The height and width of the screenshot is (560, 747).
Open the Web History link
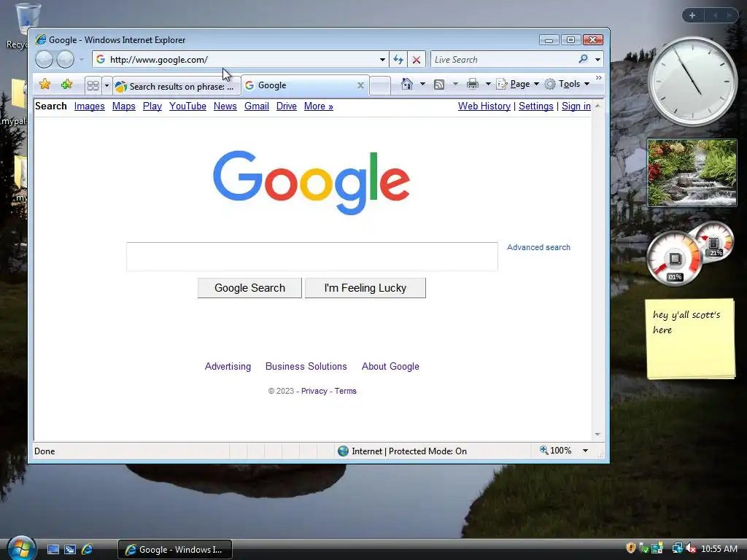click(x=484, y=106)
